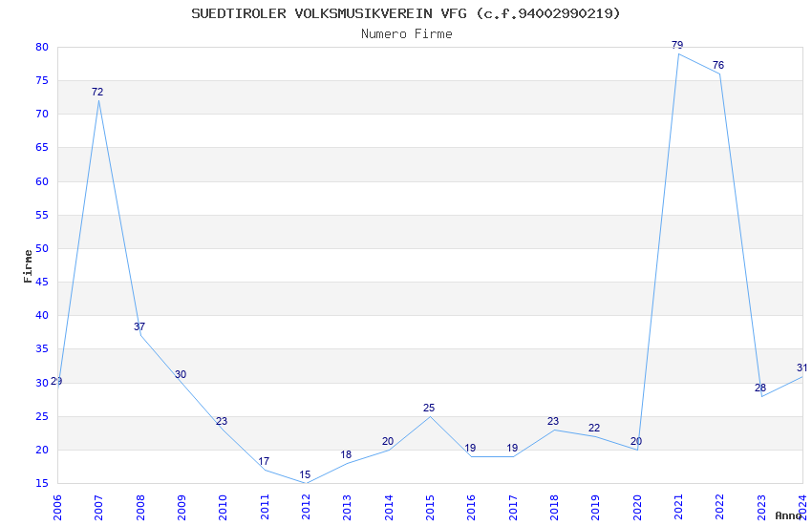Click the y-axis tick label 80
This screenshot has height=525, width=812.
(42, 47)
